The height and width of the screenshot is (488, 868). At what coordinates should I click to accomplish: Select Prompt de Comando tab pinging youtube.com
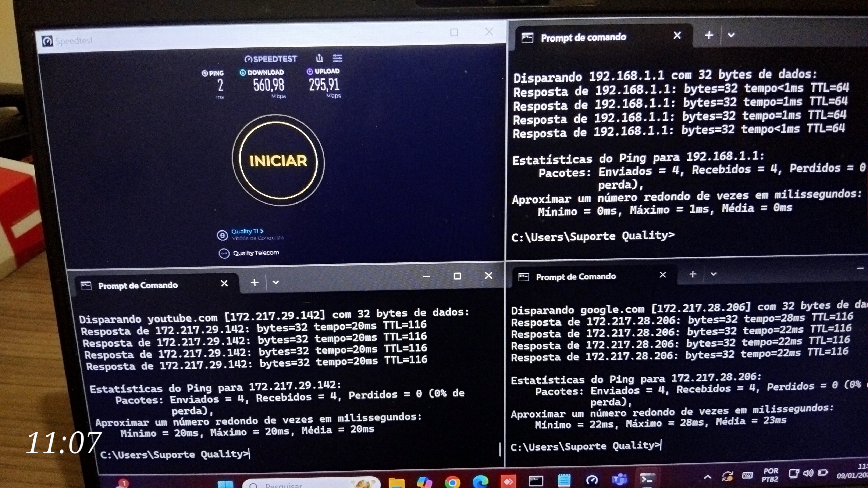pyautogui.click(x=138, y=286)
